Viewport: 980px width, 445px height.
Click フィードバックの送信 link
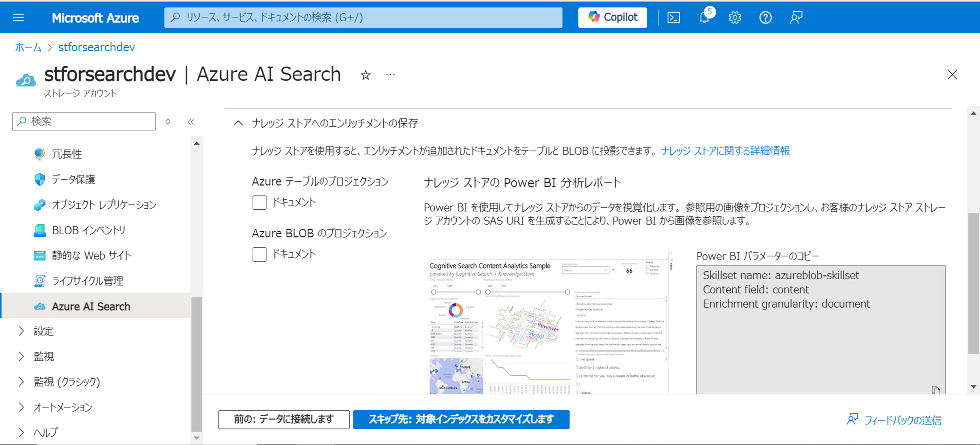pos(894,420)
